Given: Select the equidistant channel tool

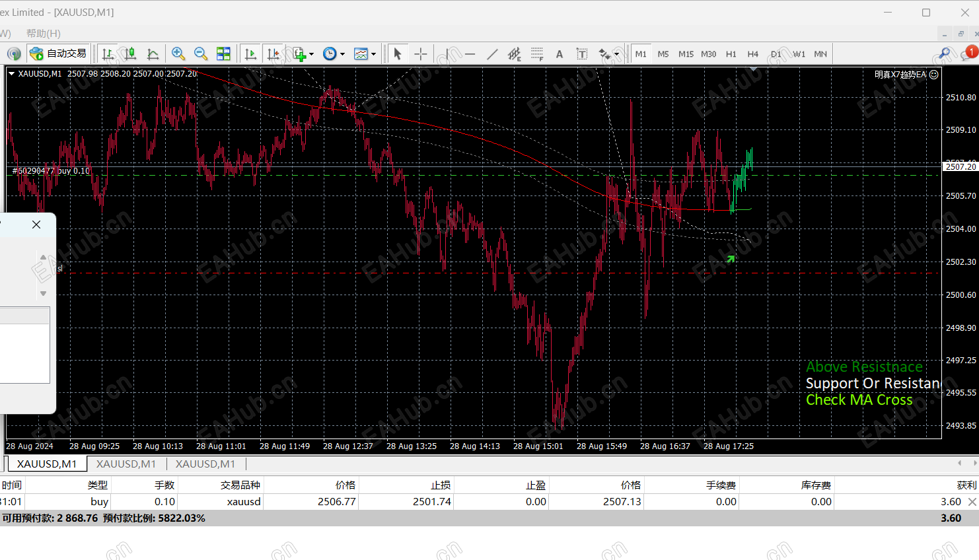Looking at the screenshot, I should tap(515, 53).
